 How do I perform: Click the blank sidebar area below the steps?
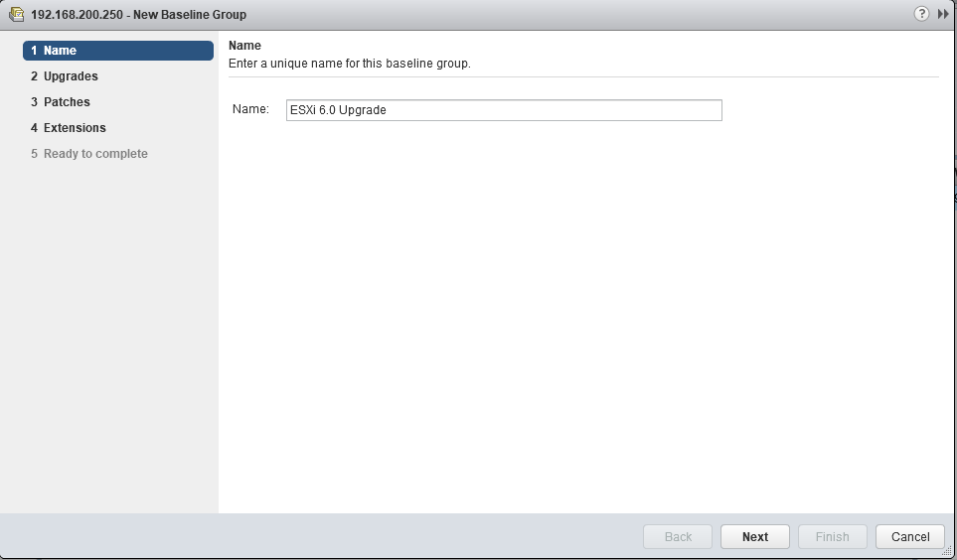pos(109,338)
